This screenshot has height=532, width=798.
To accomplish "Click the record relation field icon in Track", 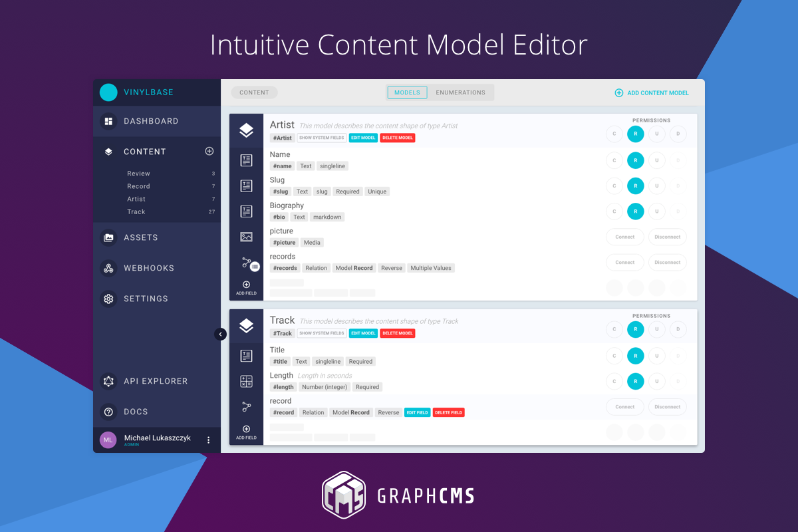I will coord(246,406).
